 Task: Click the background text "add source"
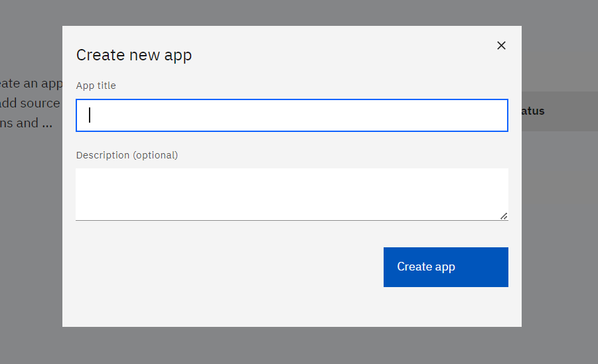tap(31, 103)
